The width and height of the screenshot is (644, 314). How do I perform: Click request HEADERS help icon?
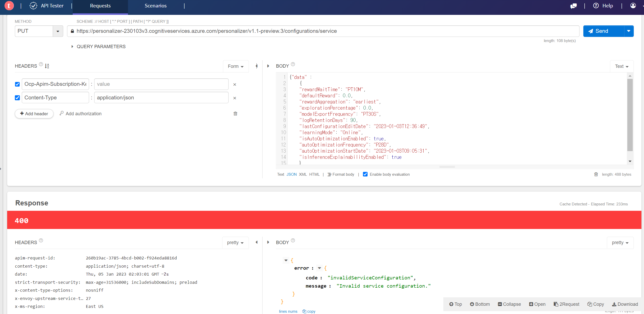[x=41, y=64]
